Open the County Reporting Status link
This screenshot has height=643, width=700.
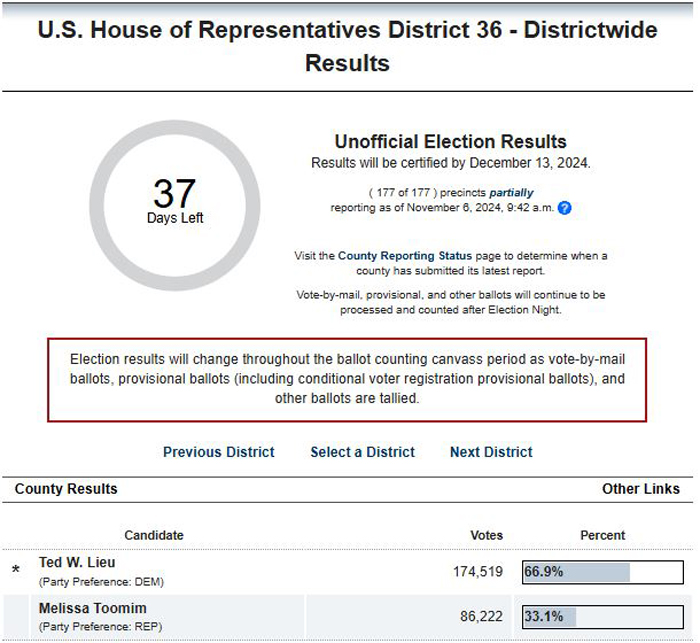coord(404,256)
